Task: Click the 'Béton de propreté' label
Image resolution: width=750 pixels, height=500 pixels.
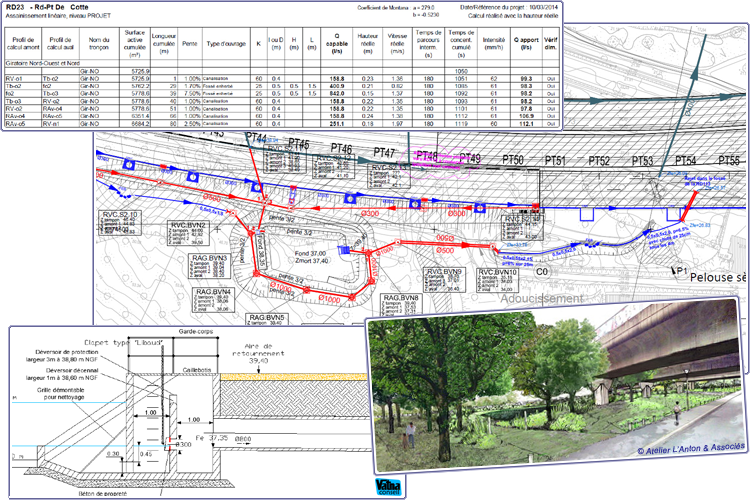Action: 103,493
